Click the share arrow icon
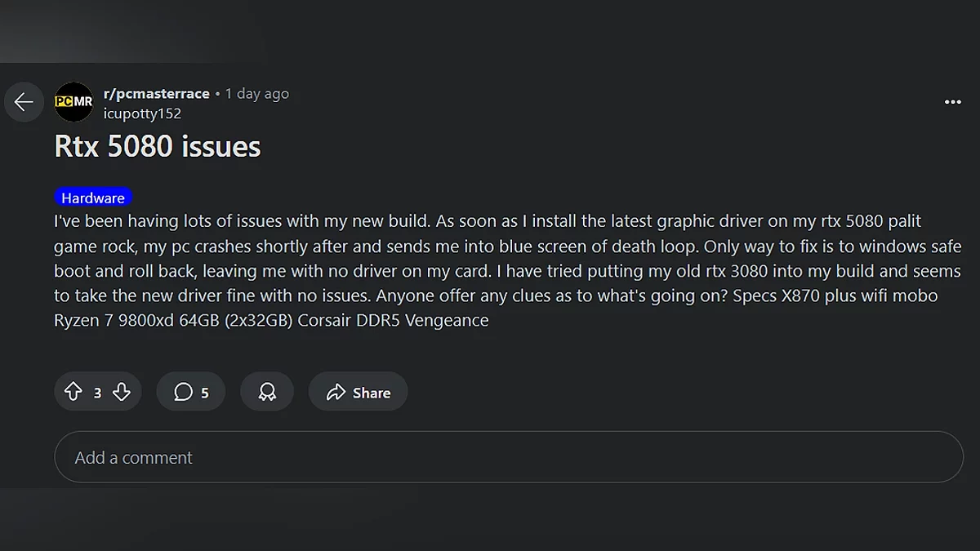Viewport: 980px width, 551px height. click(336, 393)
